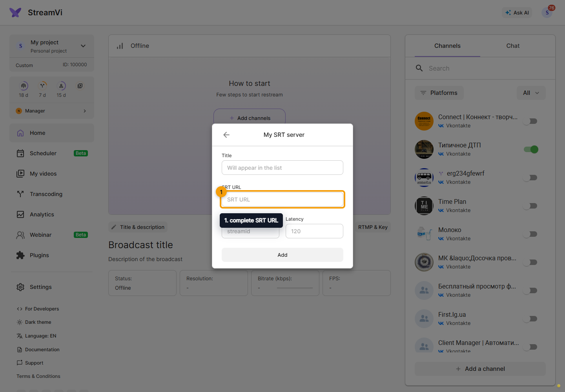This screenshot has width=565, height=392.
Task: Toggle the Молоко channel switch
Action: 530,234
